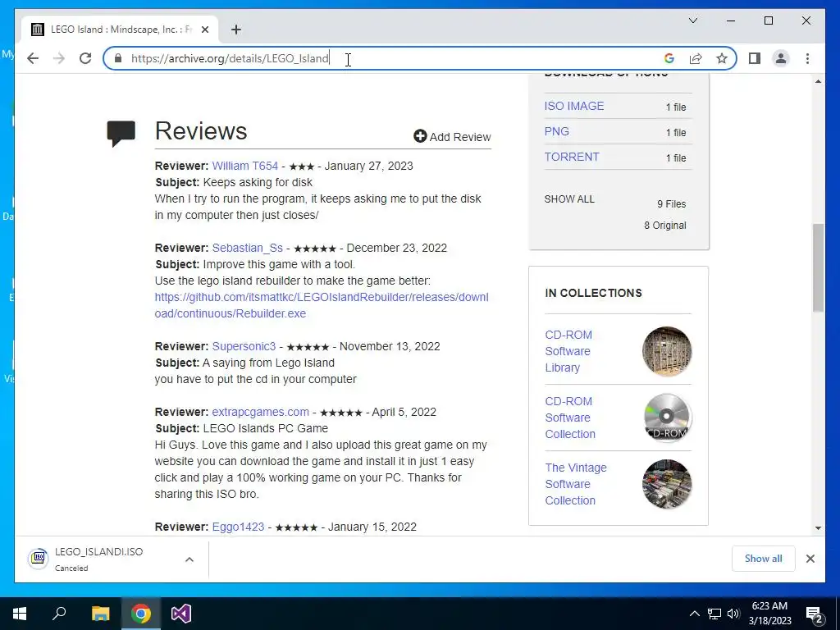
Task: Bookmark this page with the star icon
Action: pos(722,58)
